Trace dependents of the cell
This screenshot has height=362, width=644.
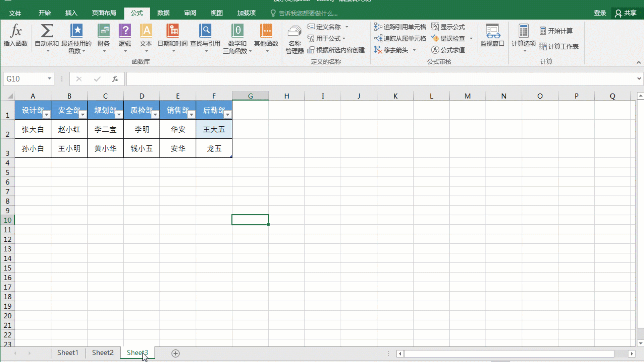click(400, 38)
